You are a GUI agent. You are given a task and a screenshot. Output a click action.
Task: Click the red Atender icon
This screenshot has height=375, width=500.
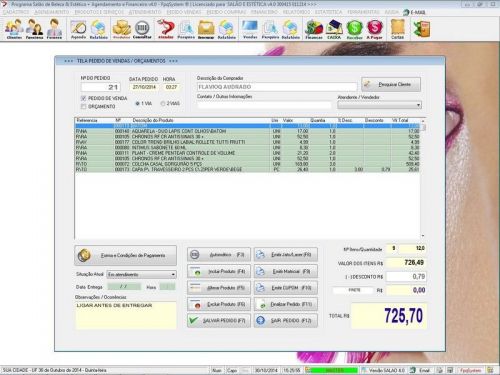(x=166, y=29)
